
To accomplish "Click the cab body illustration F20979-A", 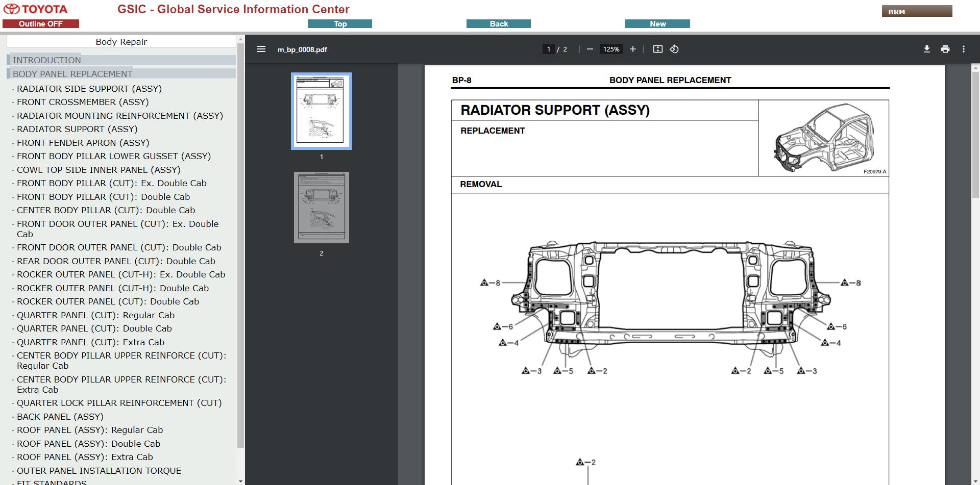I will tap(823, 138).
